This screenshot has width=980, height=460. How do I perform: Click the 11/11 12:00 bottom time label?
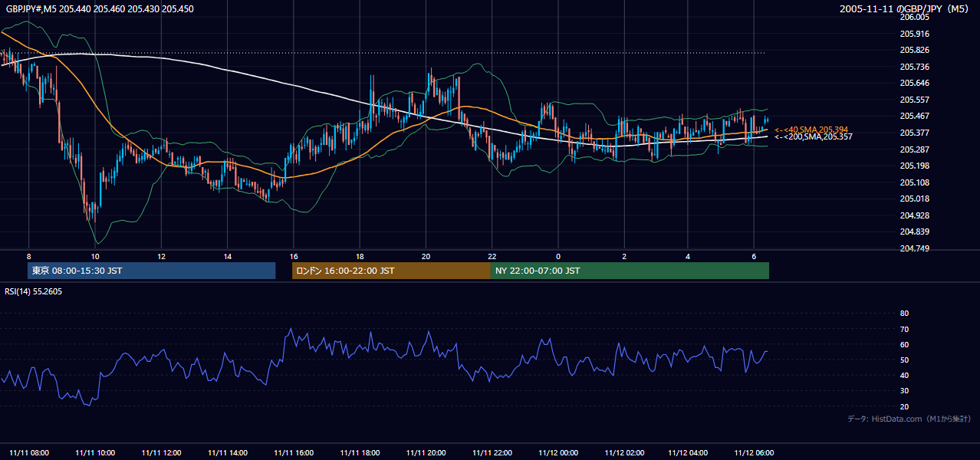point(161,452)
